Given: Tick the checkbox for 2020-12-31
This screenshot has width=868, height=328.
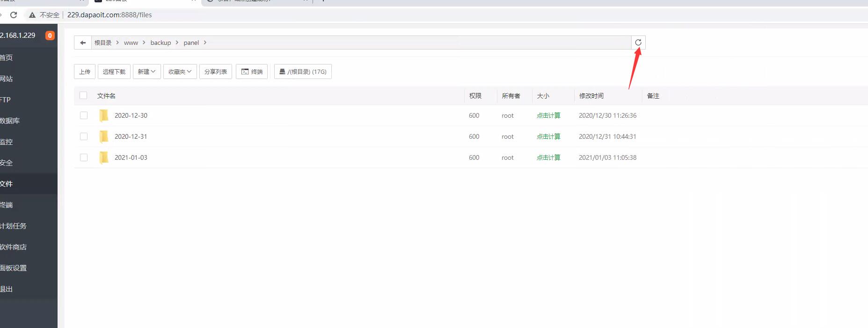Looking at the screenshot, I should tap(84, 136).
